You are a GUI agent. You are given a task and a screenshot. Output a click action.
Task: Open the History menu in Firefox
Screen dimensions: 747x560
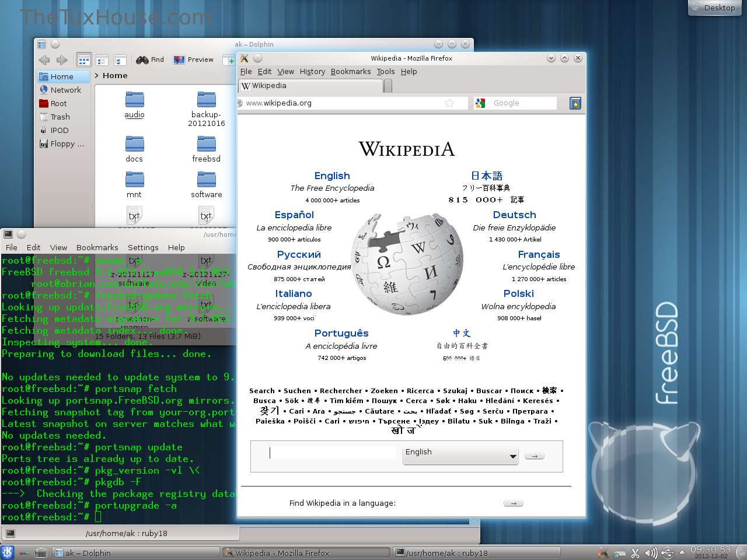click(312, 72)
